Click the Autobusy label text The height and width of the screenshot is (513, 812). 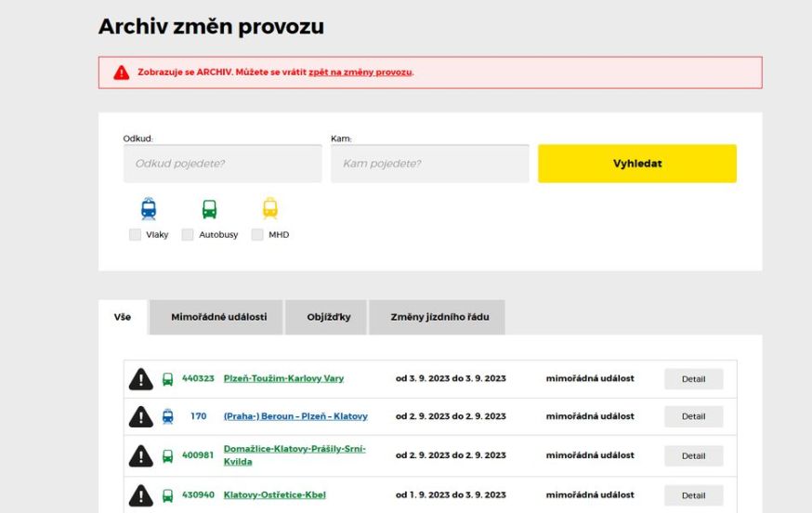tap(218, 235)
